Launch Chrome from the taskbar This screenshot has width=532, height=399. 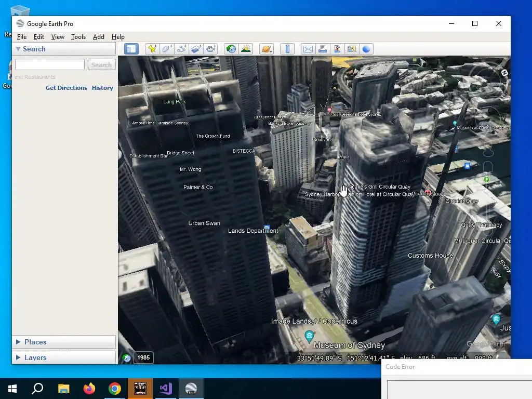tap(115, 389)
